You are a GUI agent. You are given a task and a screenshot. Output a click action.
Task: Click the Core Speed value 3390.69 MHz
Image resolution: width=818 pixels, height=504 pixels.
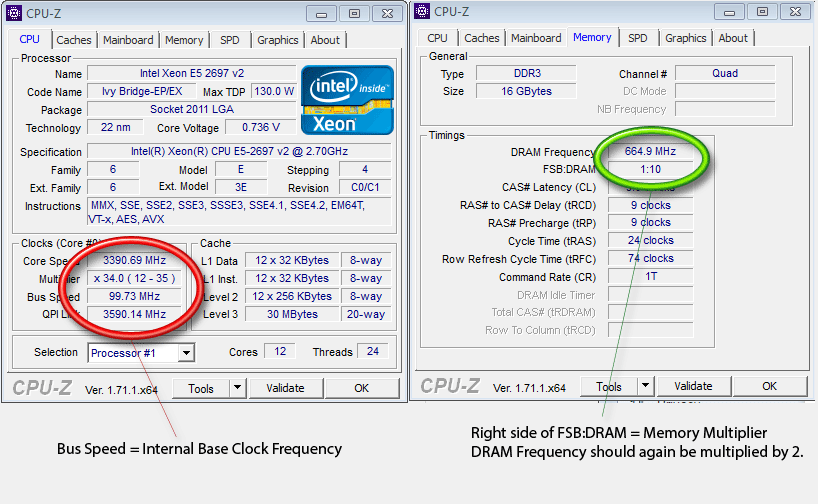(x=134, y=260)
